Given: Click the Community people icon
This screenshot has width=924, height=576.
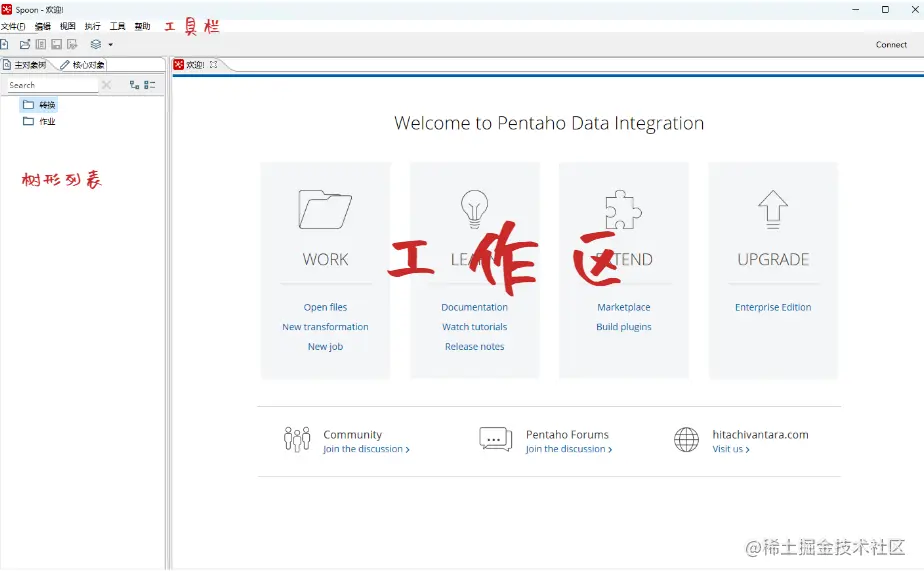Looking at the screenshot, I should tap(297, 439).
